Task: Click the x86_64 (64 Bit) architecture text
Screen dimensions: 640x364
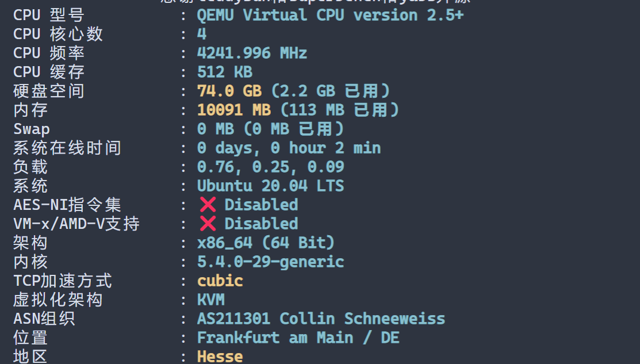Action: click(x=266, y=243)
